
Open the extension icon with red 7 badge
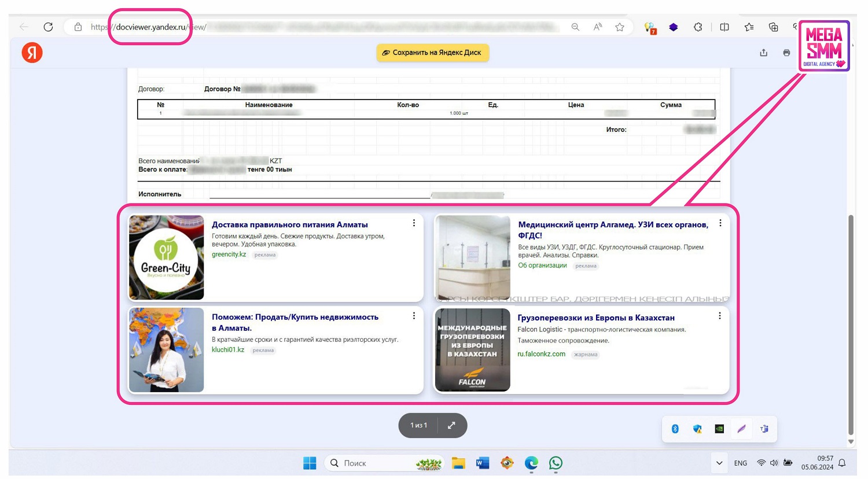point(650,27)
